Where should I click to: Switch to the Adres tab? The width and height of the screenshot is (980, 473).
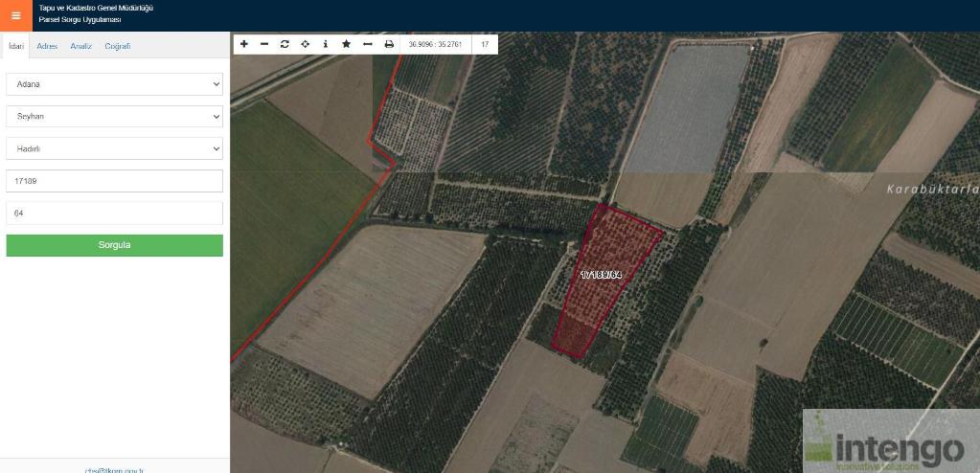click(x=47, y=46)
